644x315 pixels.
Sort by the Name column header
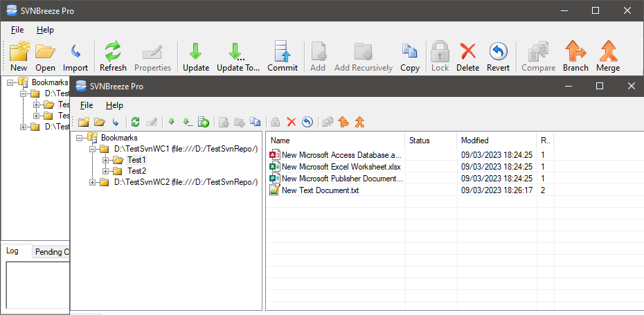tap(335, 141)
